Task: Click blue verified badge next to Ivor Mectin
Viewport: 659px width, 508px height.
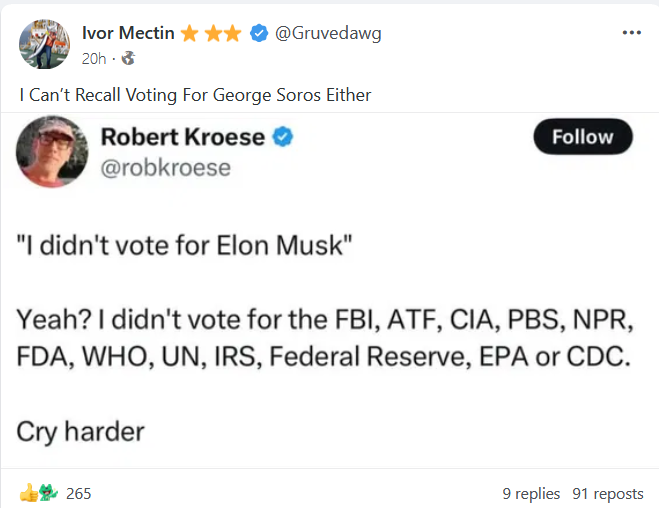Action: tap(258, 33)
